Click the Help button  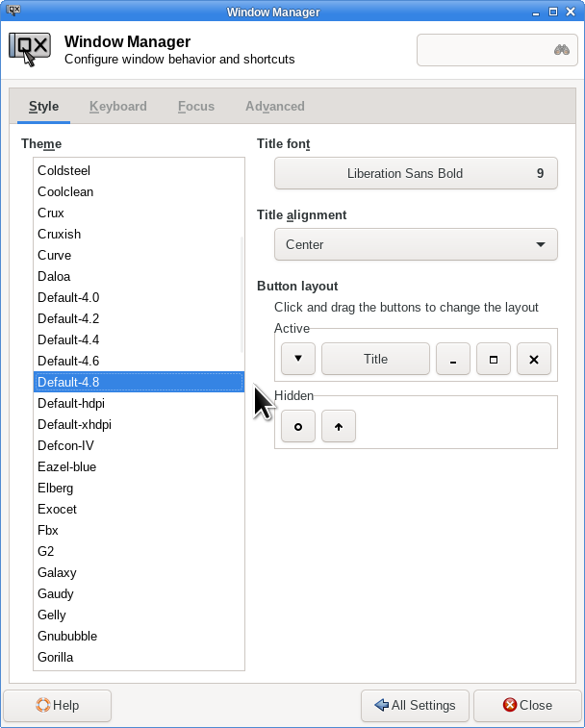click(58, 705)
